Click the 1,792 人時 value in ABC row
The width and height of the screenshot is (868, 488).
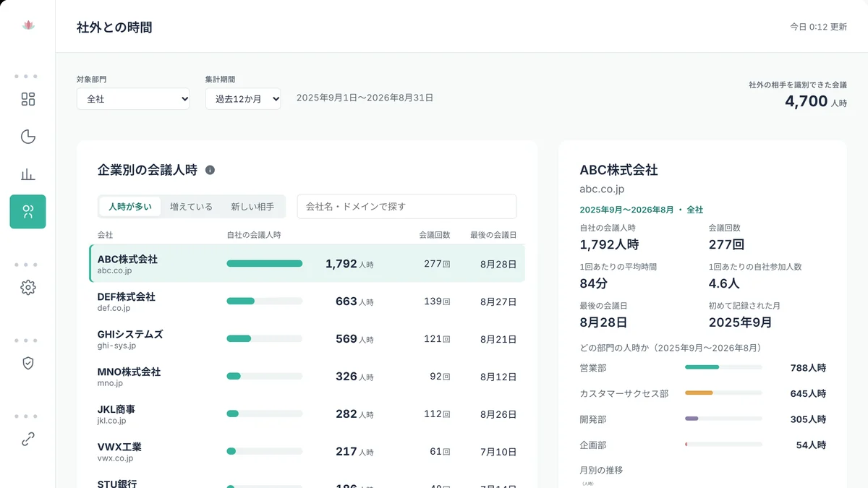[349, 264]
